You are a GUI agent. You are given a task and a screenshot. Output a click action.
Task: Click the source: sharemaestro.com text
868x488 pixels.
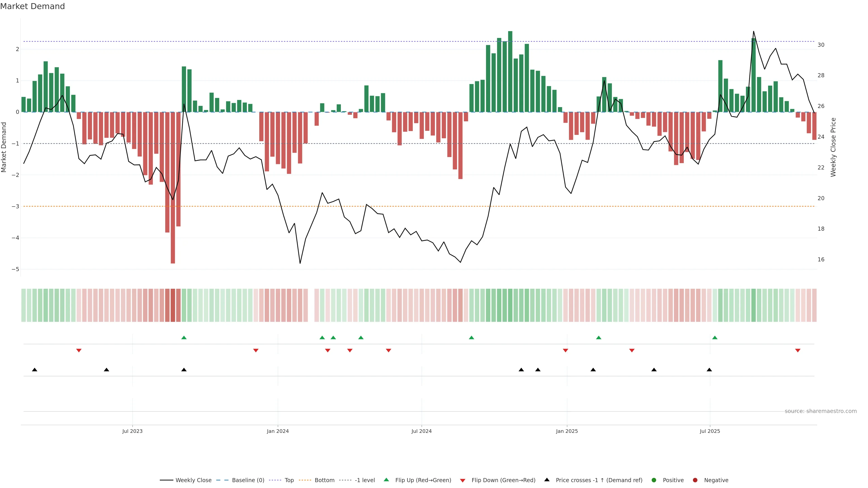click(x=821, y=411)
